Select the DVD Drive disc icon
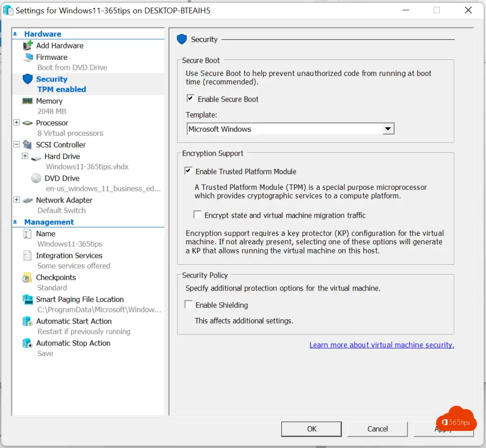Screen dimensions: 486x448 [x=36, y=178]
